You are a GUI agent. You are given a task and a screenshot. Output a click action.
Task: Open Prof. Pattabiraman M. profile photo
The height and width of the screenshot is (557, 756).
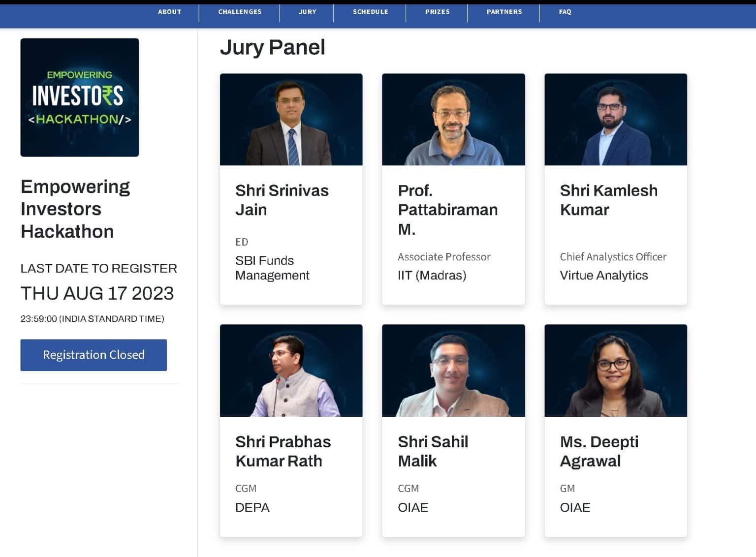(x=453, y=120)
